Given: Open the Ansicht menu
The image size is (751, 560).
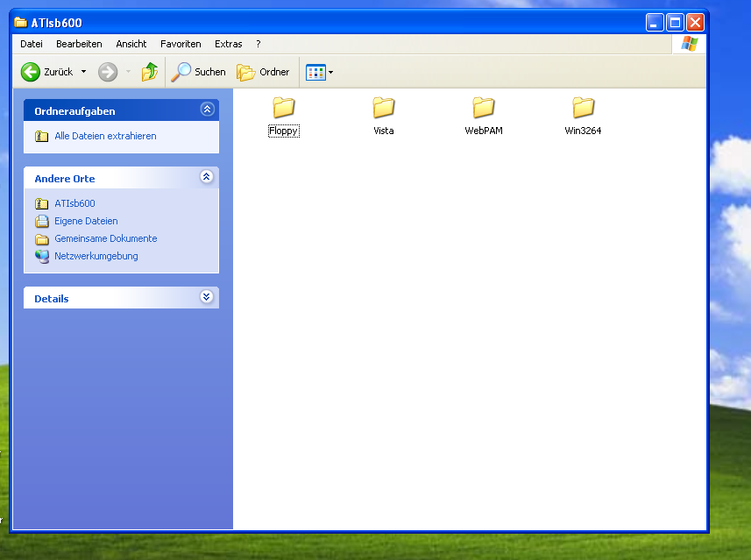Looking at the screenshot, I should [x=131, y=44].
